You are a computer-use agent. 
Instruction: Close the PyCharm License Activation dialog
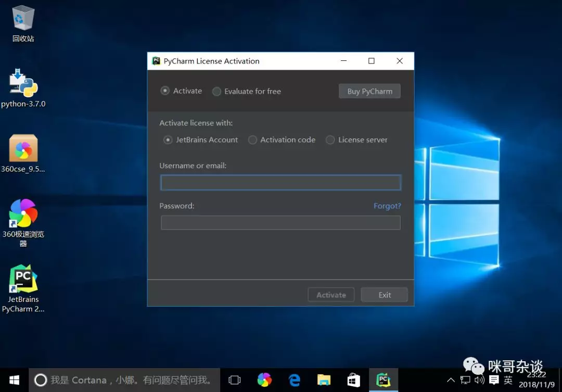click(x=400, y=61)
